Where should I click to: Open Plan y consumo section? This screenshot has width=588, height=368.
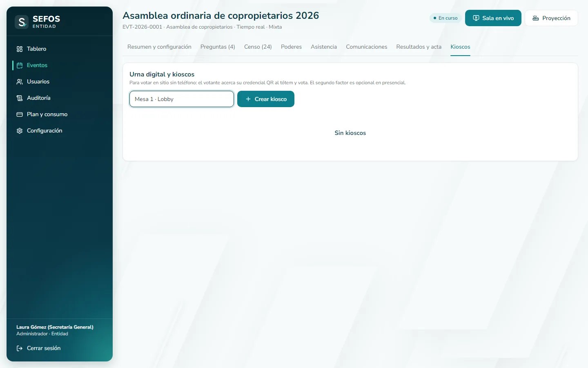pyautogui.click(x=60, y=114)
